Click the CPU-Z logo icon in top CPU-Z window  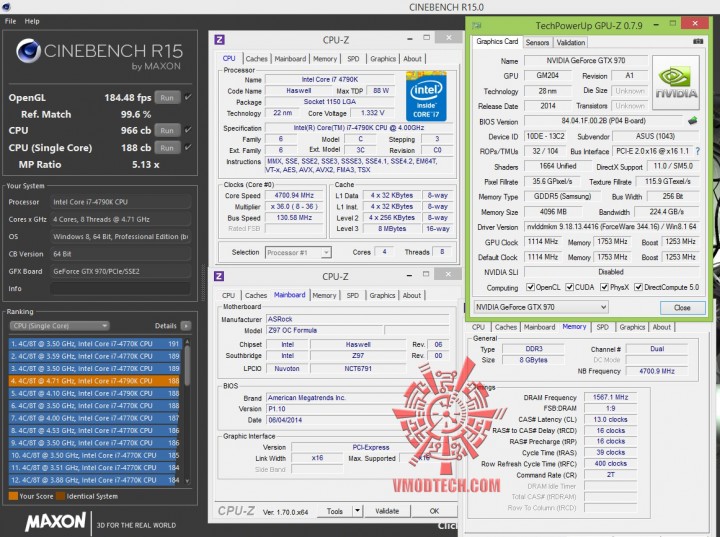[x=219, y=40]
